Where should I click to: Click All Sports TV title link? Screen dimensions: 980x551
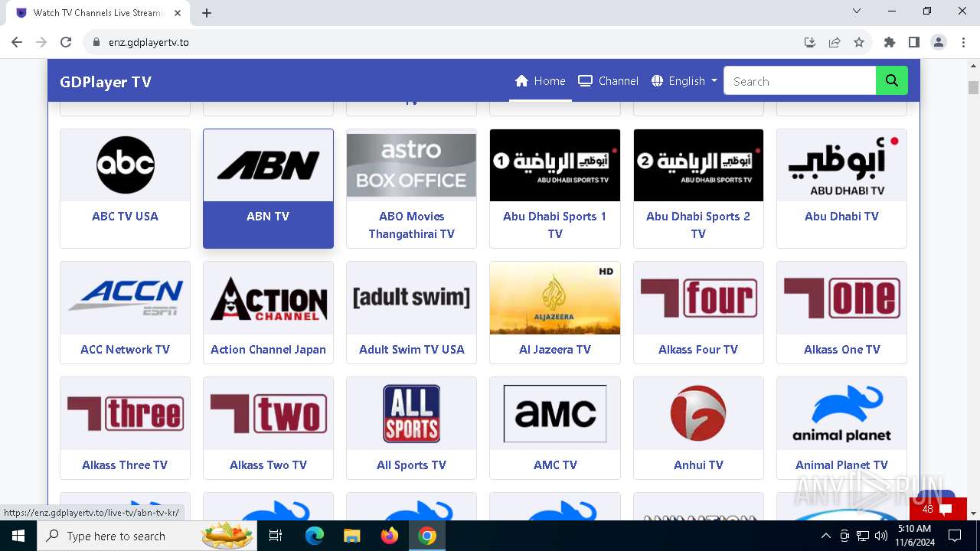tap(411, 465)
